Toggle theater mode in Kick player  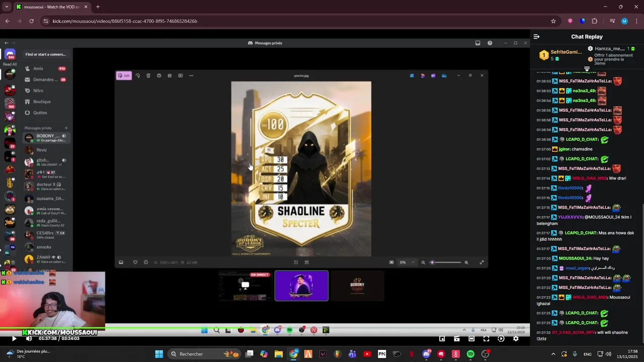tap(471, 339)
